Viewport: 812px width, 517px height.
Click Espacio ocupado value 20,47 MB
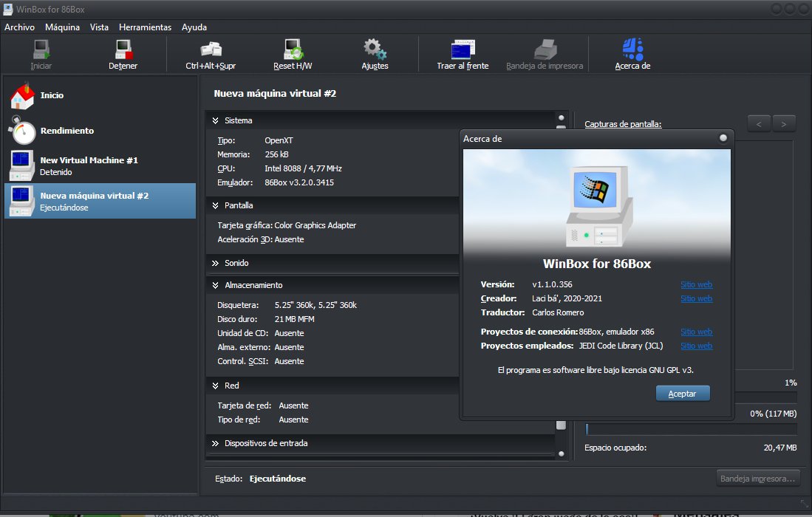pos(780,448)
